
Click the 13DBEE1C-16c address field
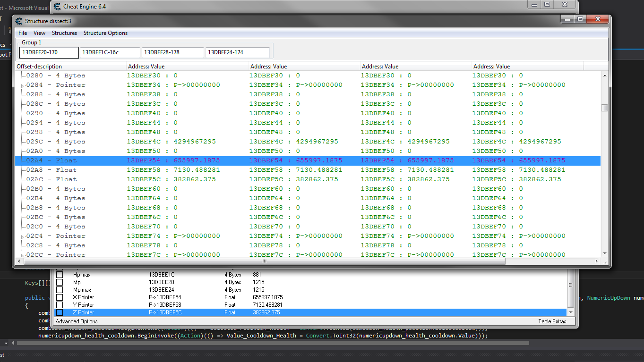coord(110,52)
